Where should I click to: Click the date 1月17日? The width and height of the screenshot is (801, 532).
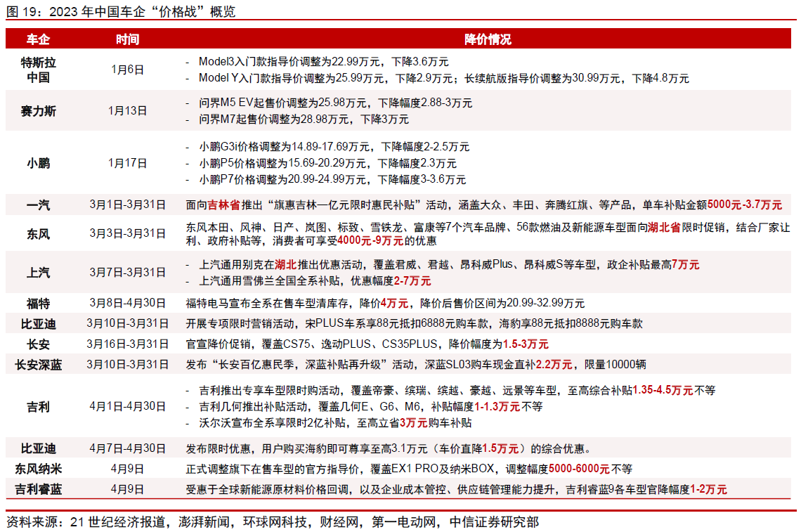point(127,163)
